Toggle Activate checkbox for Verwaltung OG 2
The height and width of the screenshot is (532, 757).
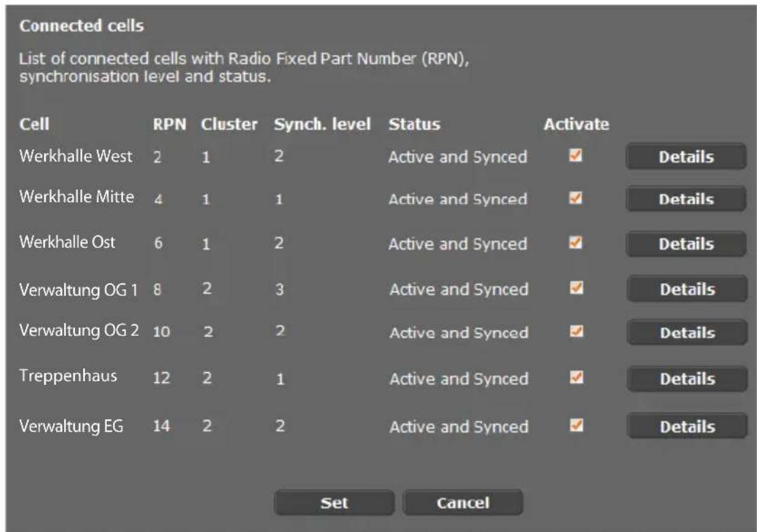(x=577, y=331)
